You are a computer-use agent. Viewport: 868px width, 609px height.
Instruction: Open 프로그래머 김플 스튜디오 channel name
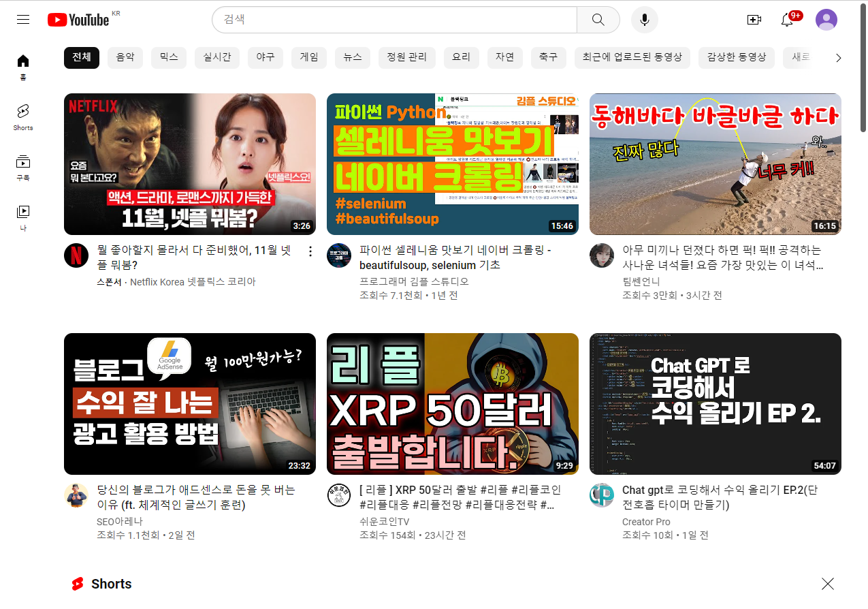(414, 281)
